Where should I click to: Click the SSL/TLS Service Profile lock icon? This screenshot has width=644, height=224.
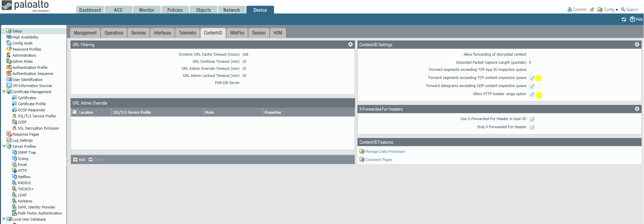[x=15, y=116]
